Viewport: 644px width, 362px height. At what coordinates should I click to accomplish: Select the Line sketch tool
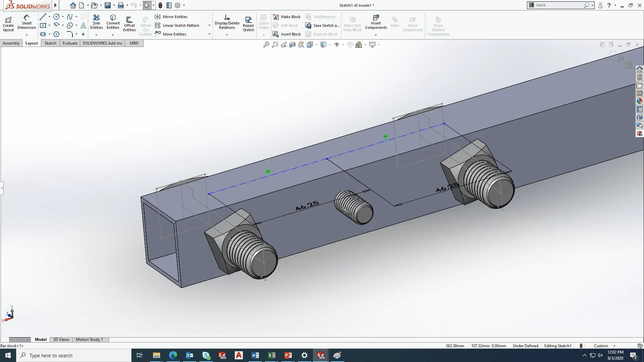[43, 17]
